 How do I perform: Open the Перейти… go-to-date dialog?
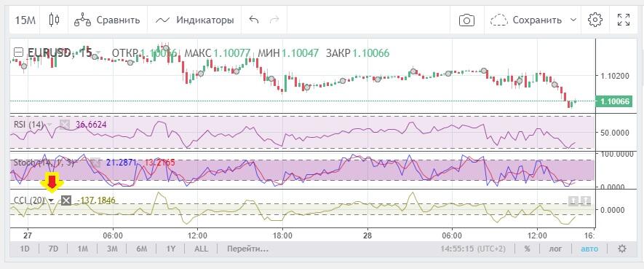[247, 249]
